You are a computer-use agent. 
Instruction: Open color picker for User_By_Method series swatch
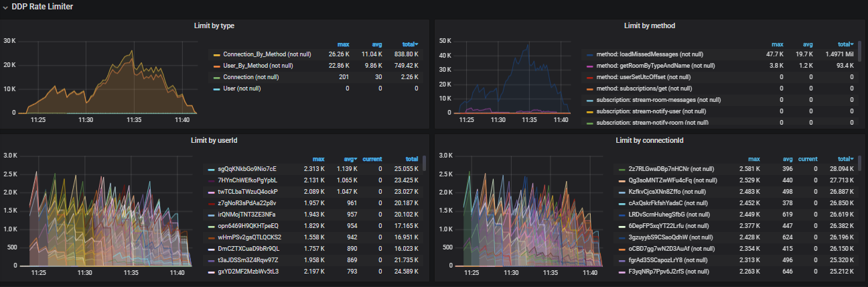(217, 66)
